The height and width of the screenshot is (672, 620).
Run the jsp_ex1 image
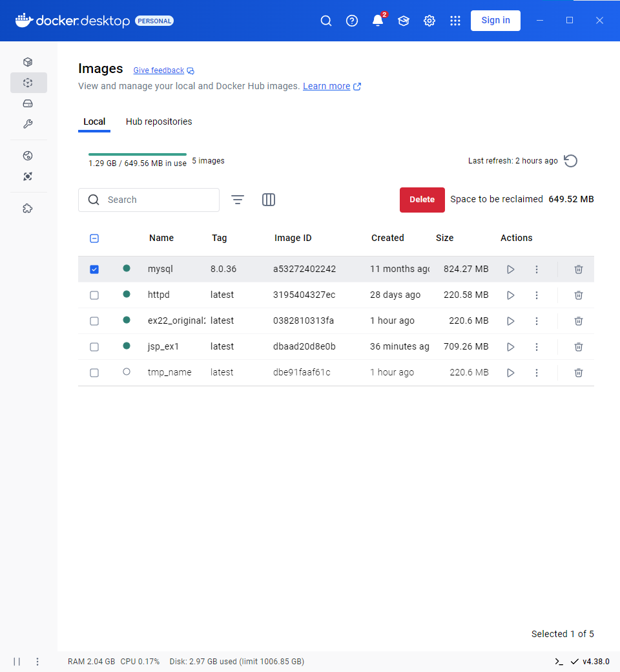(510, 347)
